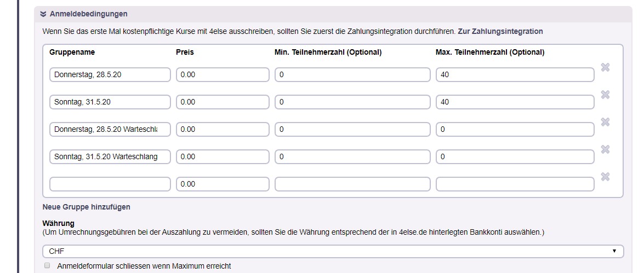The width and height of the screenshot is (644, 273).
Task: Focus the empty max Teilnehmerzahl field
Action: tap(515, 184)
